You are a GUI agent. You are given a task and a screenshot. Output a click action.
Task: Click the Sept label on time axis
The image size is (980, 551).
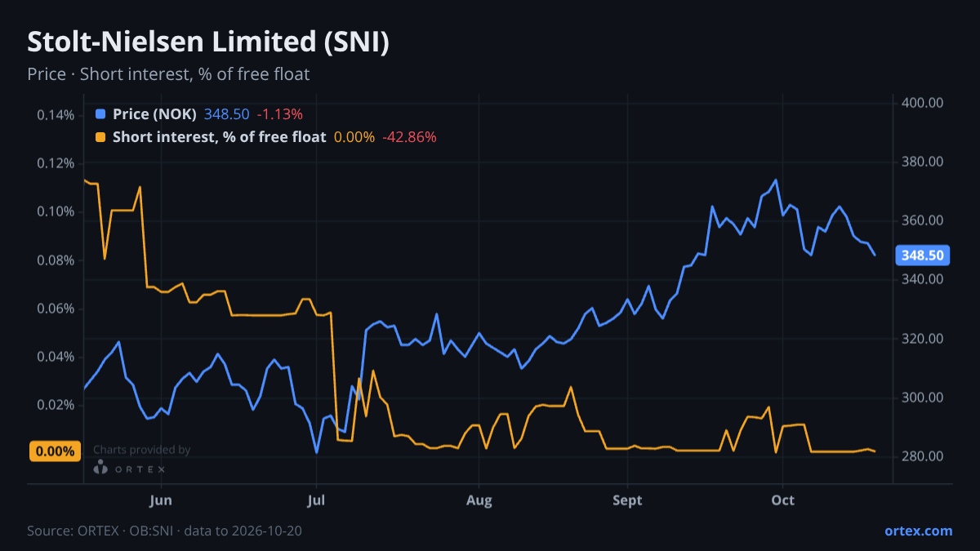point(627,500)
